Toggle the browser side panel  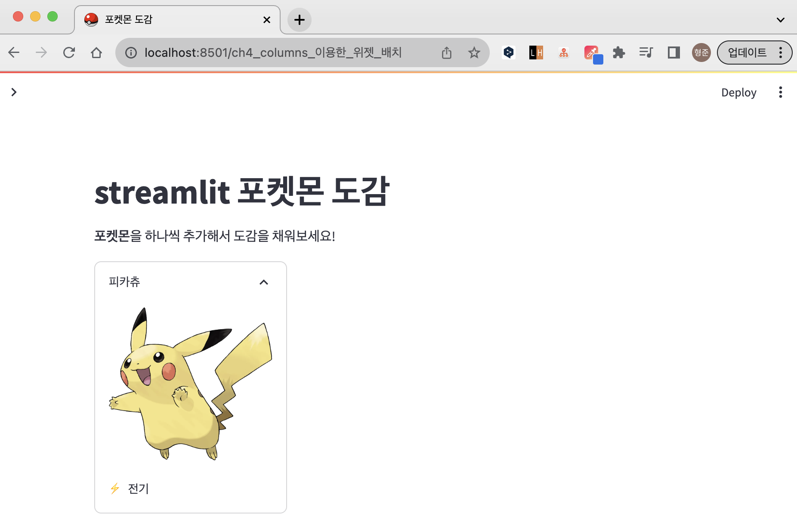673,53
